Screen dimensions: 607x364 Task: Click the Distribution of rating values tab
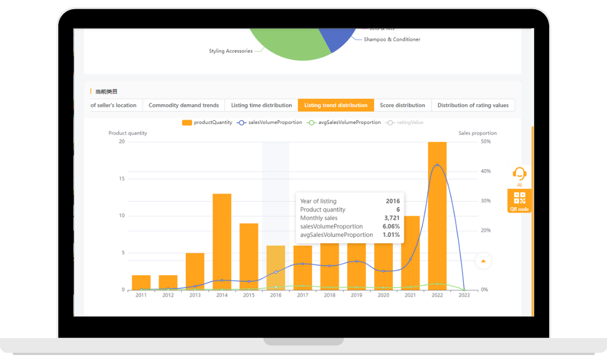point(473,105)
